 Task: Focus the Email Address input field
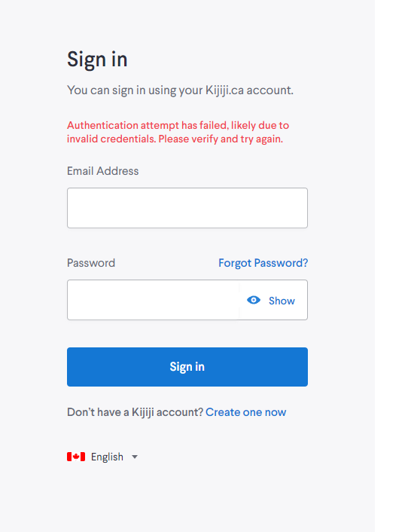pyautogui.click(x=187, y=208)
